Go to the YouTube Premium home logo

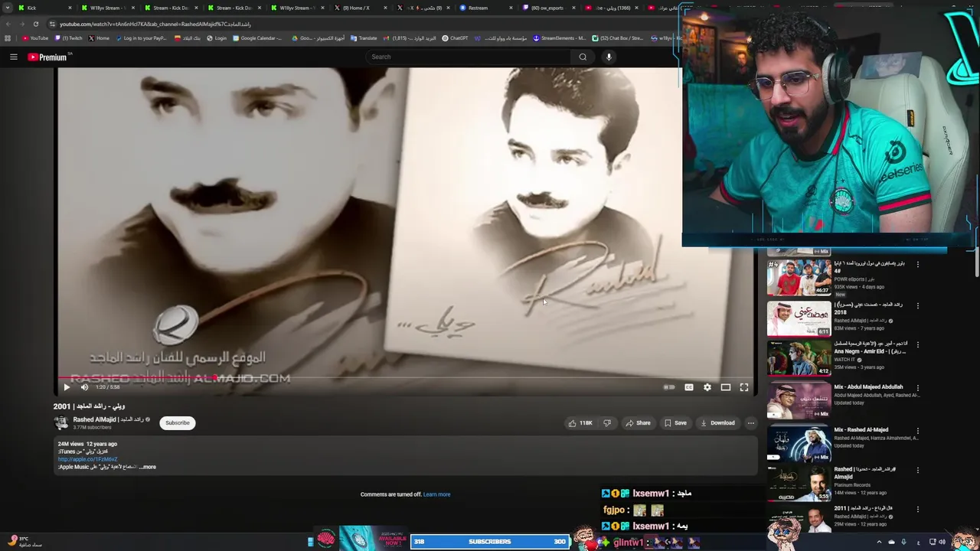point(49,57)
